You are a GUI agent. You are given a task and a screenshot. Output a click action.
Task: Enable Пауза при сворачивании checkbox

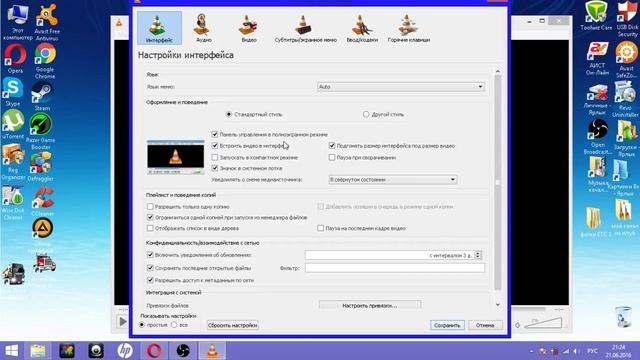pyautogui.click(x=332, y=157)
